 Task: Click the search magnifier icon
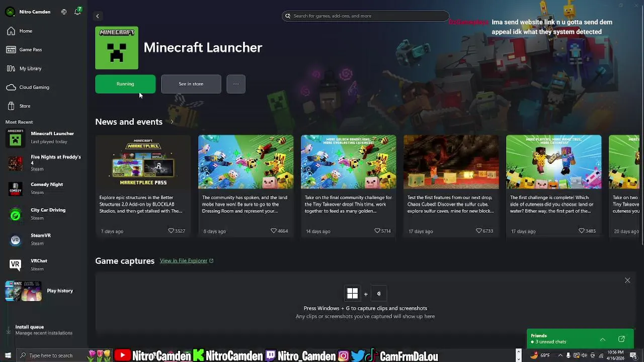pos(288,16)
